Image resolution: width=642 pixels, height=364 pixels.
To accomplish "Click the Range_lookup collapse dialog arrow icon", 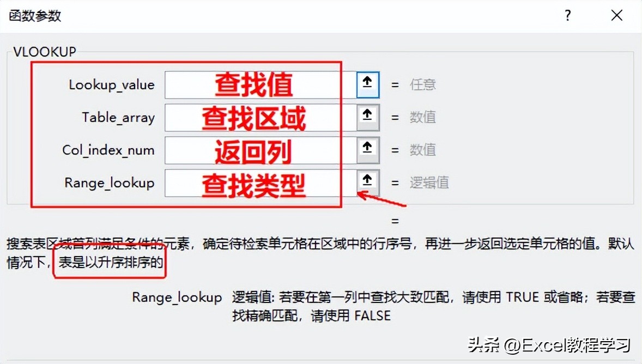I will point(368,183).
